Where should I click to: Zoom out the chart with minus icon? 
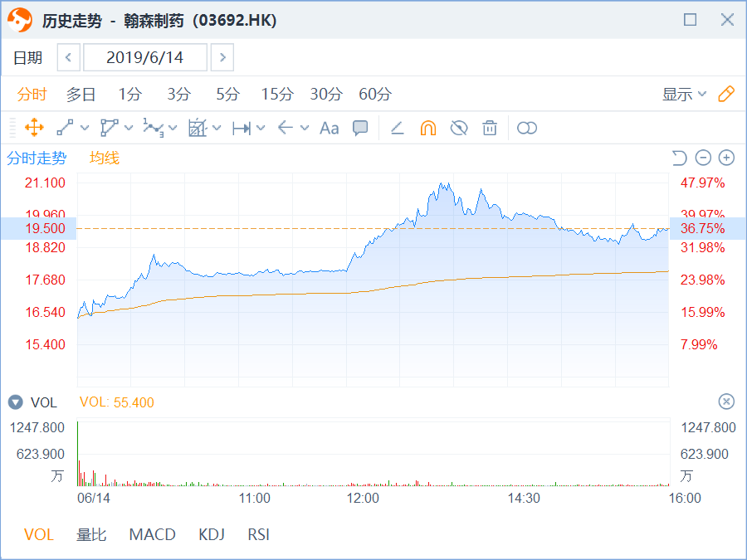pos(703,158)
